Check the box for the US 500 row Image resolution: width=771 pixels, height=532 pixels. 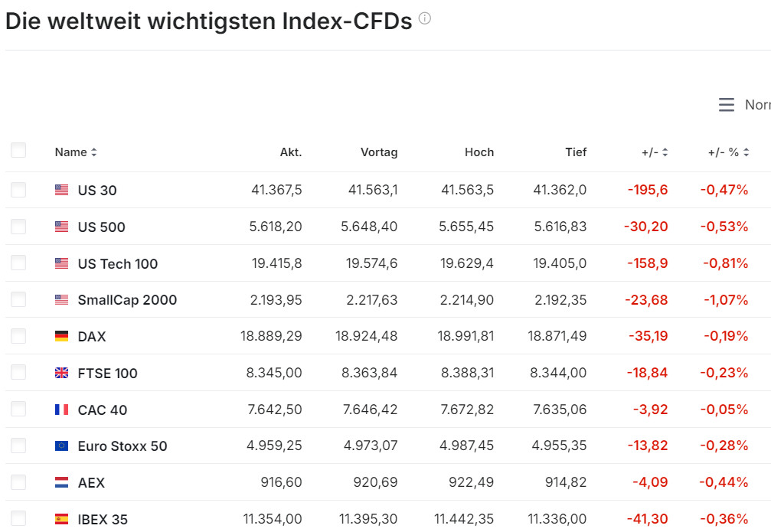[18, 227]
